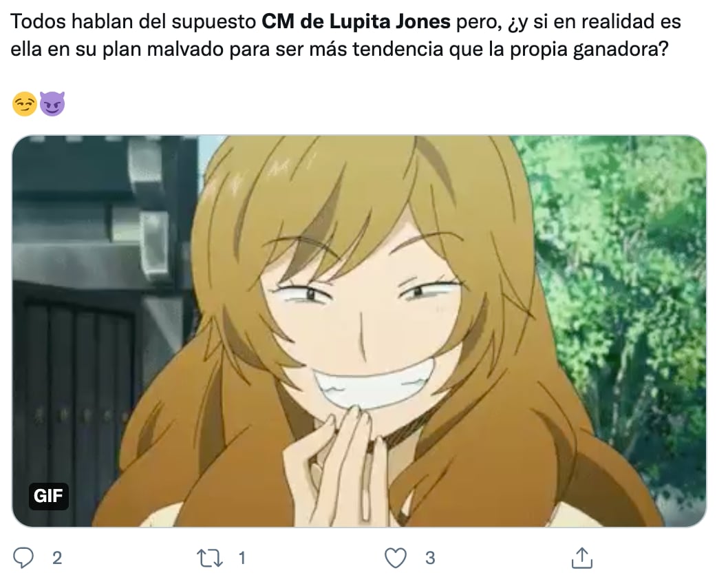Like the tweet with the heart icon
728x584 pixels.
(396, 558)
